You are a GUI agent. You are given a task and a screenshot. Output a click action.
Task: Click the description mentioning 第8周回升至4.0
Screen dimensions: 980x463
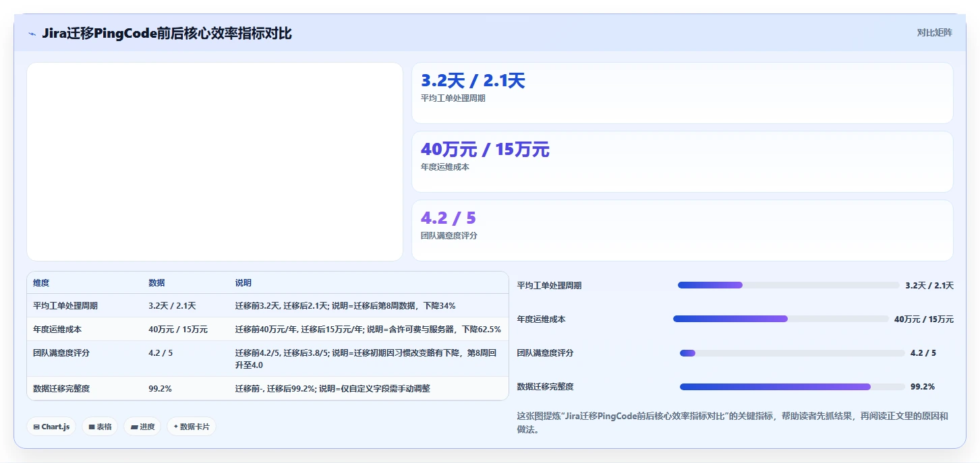tap(366, 359)
